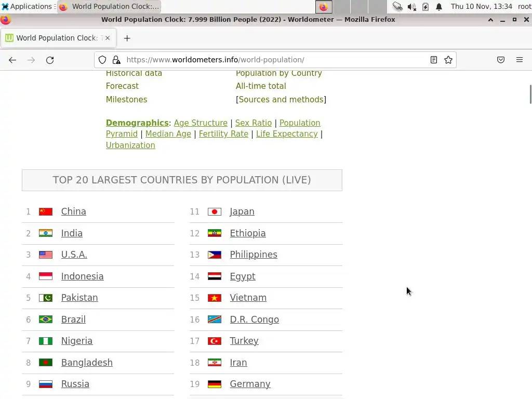The height and width of the screenshot is (399, 532).
Task: Click the Germany flag icon
Action: (x=215, y=384)
